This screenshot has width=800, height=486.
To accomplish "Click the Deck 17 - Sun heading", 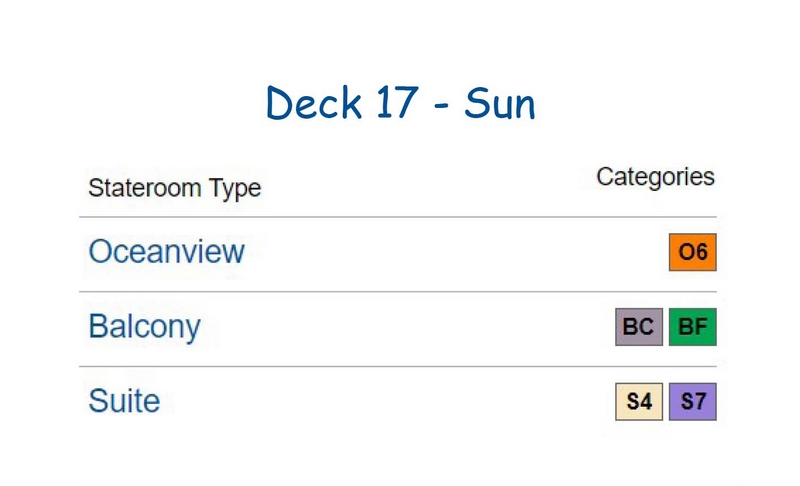I will [x=401, y=103].
